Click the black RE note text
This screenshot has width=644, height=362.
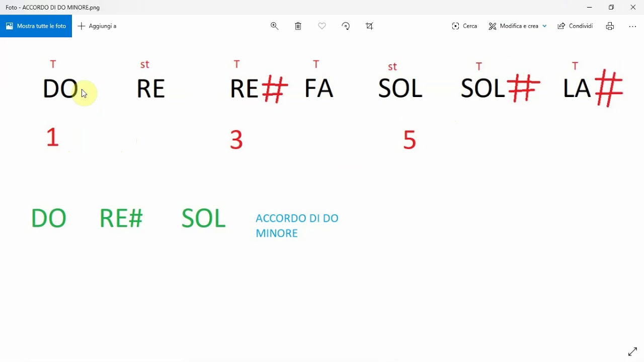pos(150,89)
